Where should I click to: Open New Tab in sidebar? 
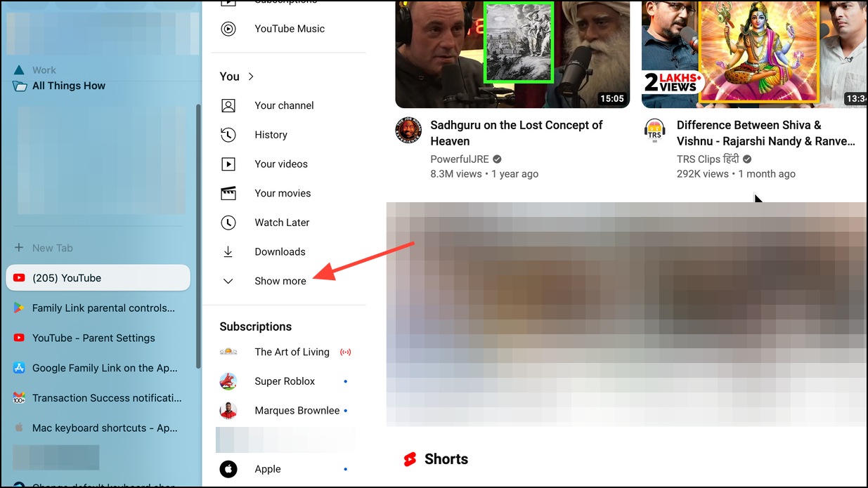pyautogui.click(x=53, y=248)
